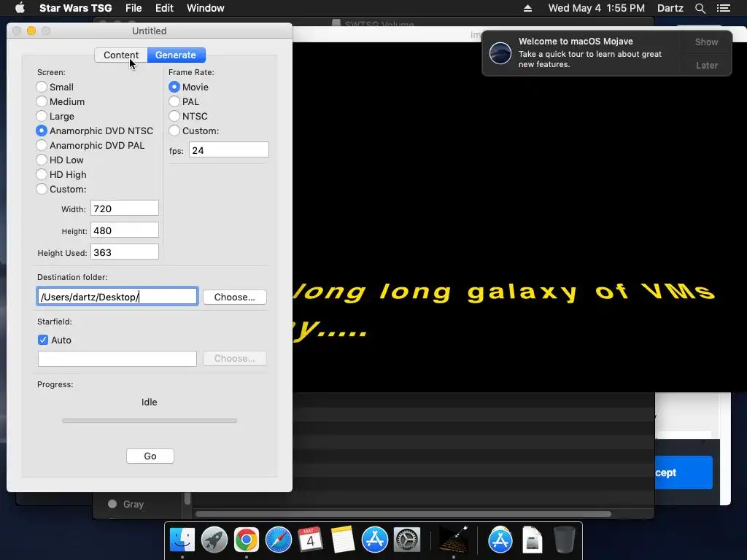Select Anamorphic DVD NTSC screen option
The width and height of the screenshot is (747, 560).
pyautogui.click(x=42, y=131)
